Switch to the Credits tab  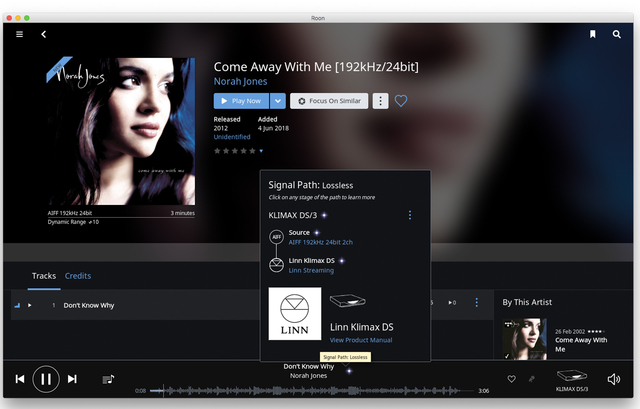coord(78,276)
